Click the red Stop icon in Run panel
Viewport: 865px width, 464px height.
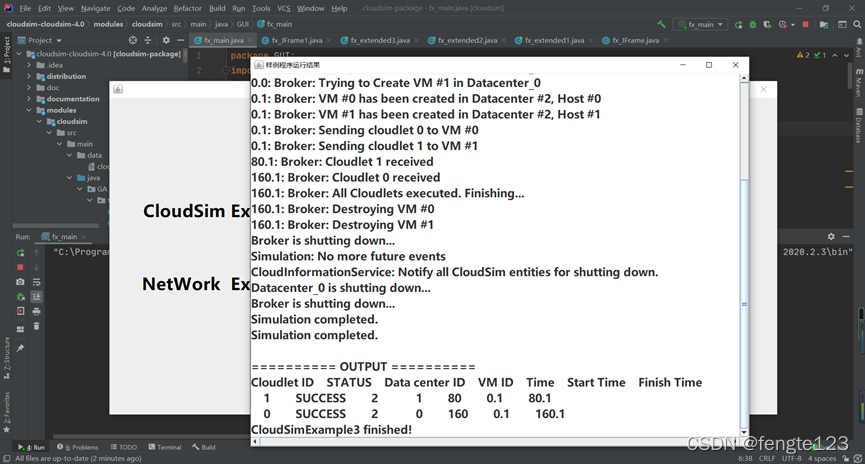coord(20,267)
